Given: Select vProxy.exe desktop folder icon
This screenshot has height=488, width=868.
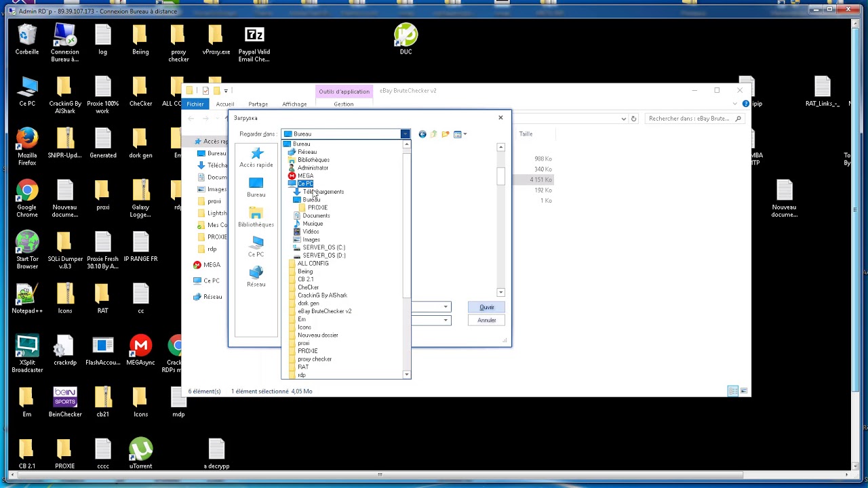Looking at the screenshot, I should [216, 39].
